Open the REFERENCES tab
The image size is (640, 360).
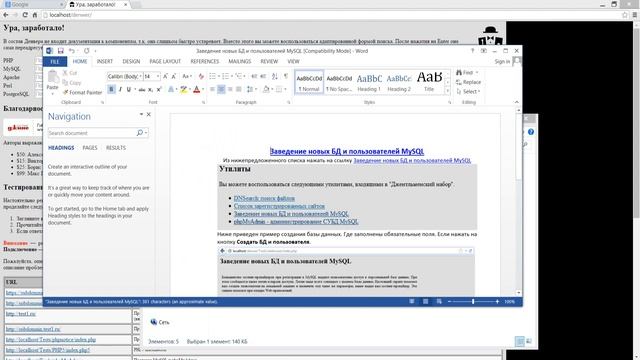coord(204,62)
